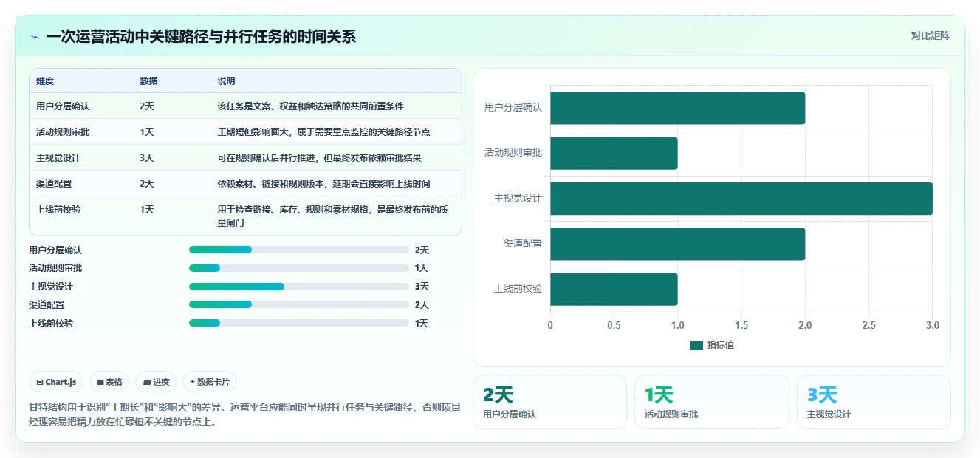
Task: Click the 用户分层确认 progress bar
Action: pyautogui.click(x=299, y=250)
